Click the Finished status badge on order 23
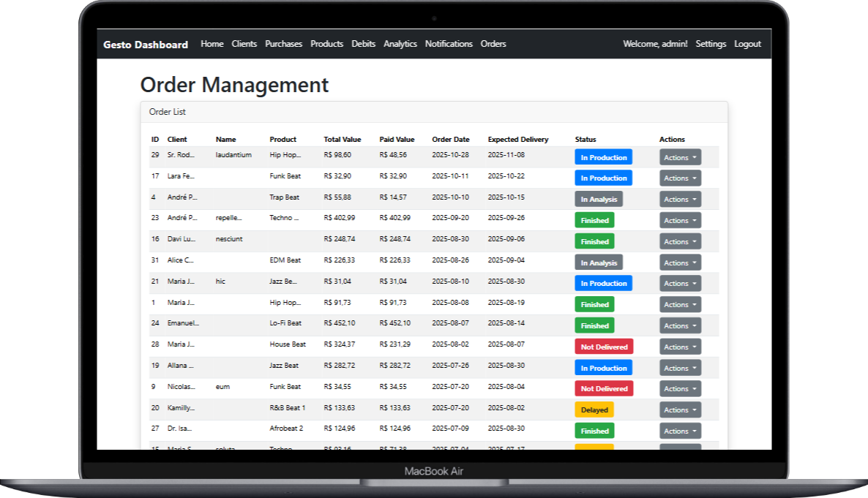 pos(594,220)
